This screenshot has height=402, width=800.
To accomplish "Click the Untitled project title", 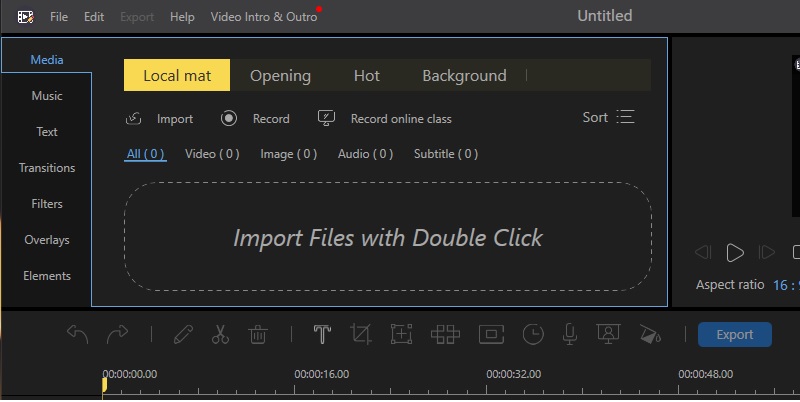I will 605,16.
